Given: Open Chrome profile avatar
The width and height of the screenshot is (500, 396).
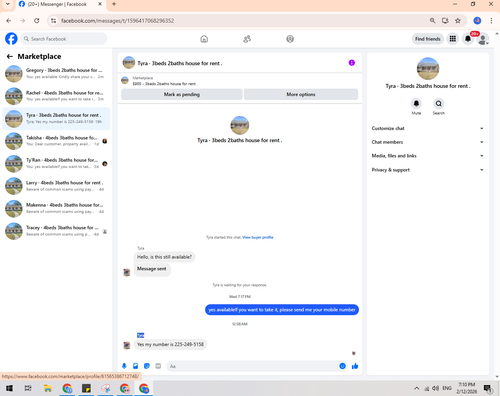Looking at the screenshot, I should (477, 21).
